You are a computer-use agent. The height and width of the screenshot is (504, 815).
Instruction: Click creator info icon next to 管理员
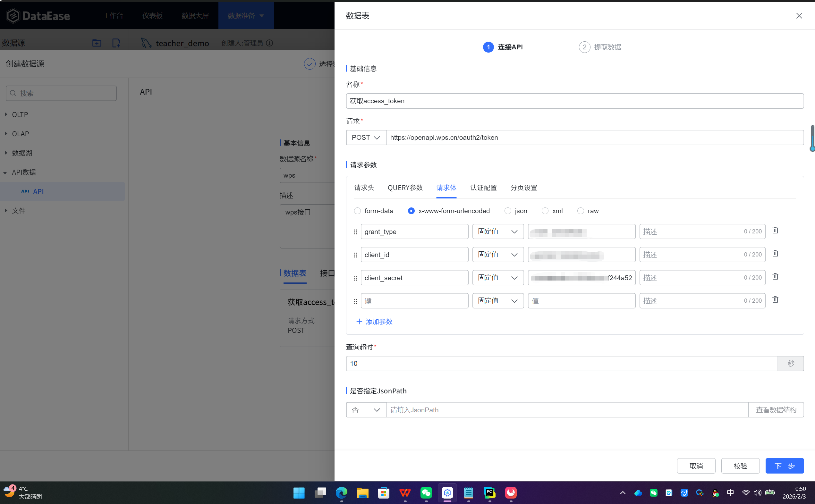pos(270,43)
